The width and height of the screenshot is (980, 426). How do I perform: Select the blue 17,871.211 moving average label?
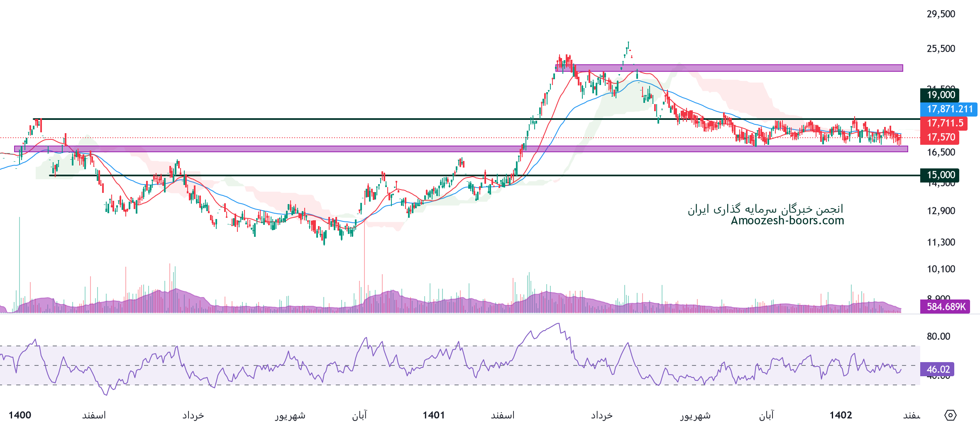(x=949, y=109)
